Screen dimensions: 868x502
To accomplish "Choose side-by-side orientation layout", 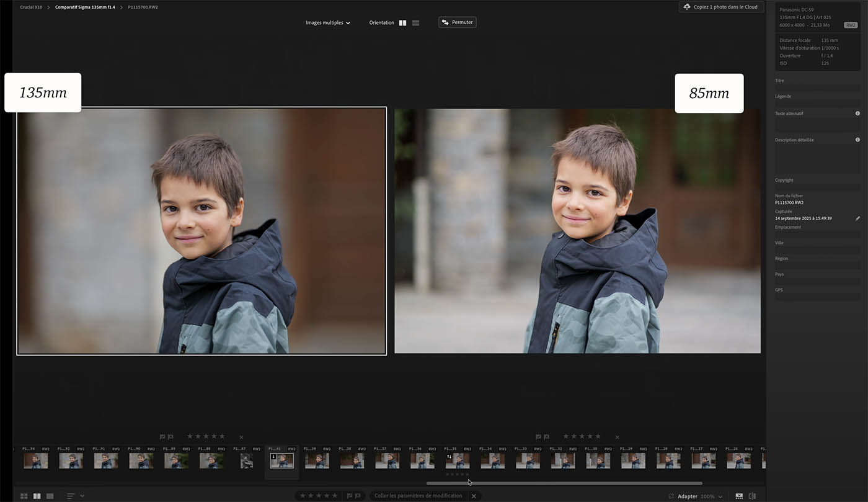I will pos(402,23).
